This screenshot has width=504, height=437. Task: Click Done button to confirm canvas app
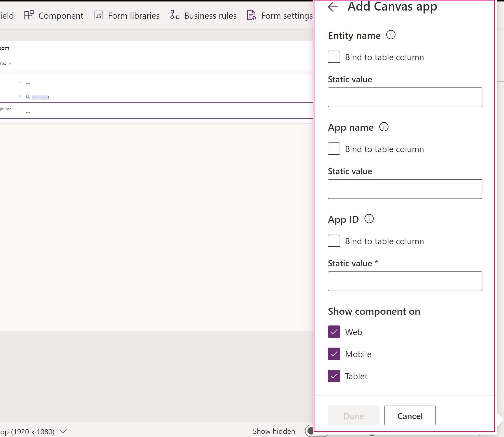(354, 415)
